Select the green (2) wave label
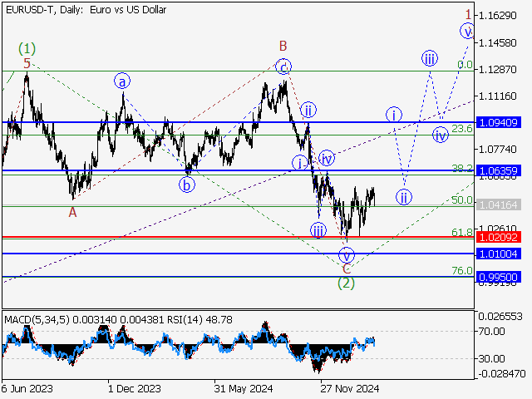The height and width of the screenshot is (399, 532). (x=346, y=283)
